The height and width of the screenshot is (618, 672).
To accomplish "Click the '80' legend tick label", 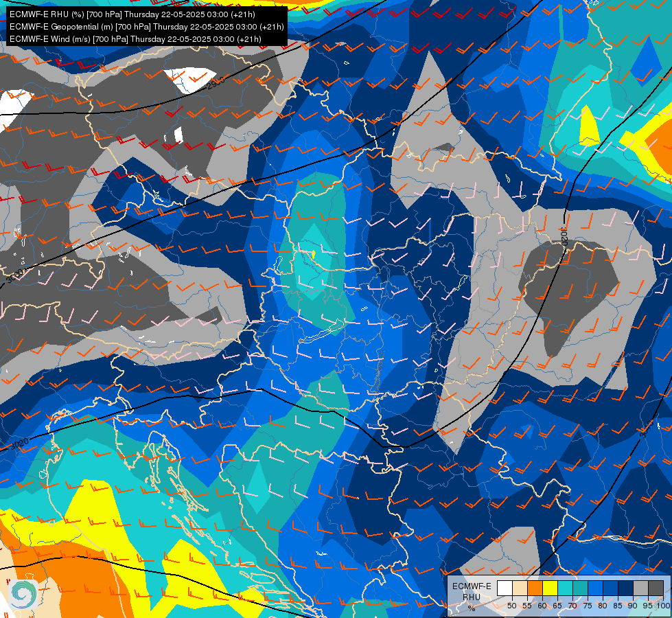I will click(x=603, y=606).
